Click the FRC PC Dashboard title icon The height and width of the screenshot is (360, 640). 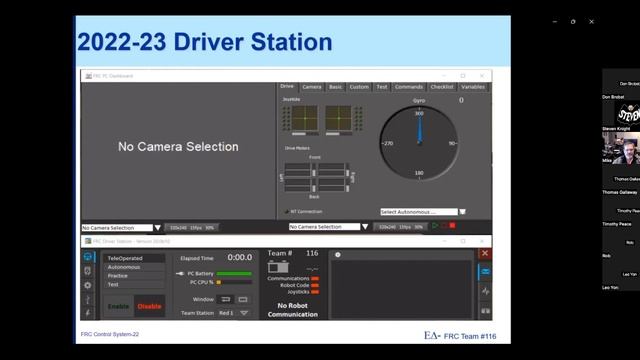pos(88,76)
